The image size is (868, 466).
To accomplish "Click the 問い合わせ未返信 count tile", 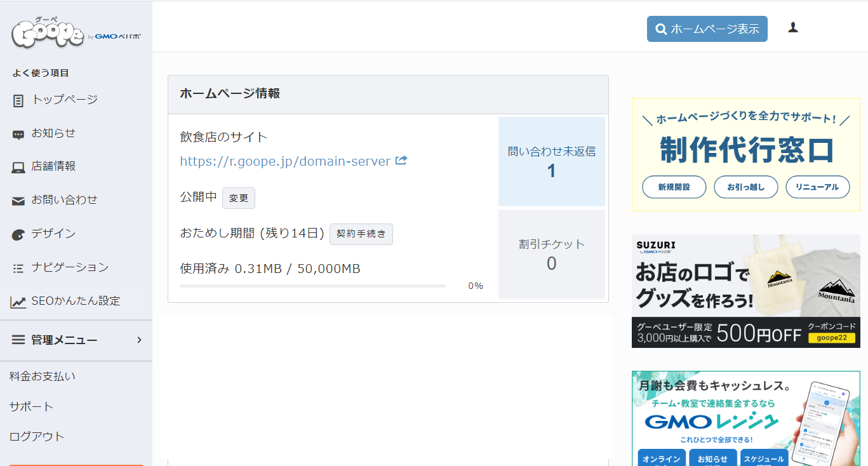I will [551, 161].
